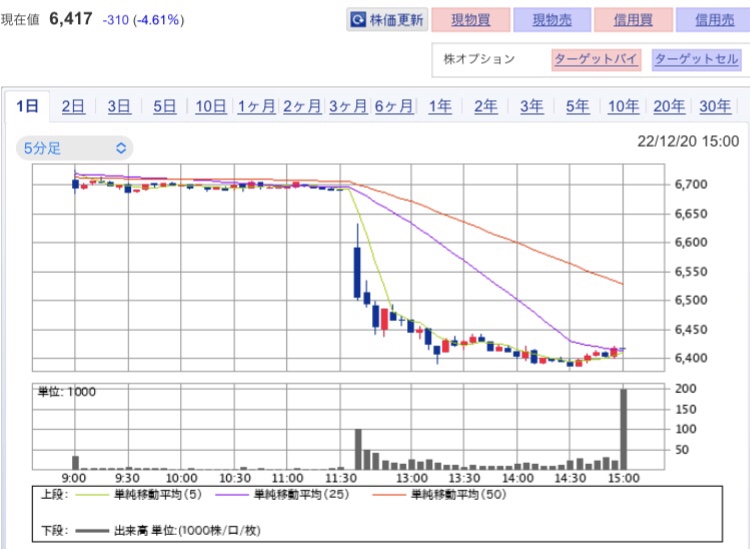Click the 6,550 price axis label
Viewport: 750px width, 549px height.
[x=691, y=272]
